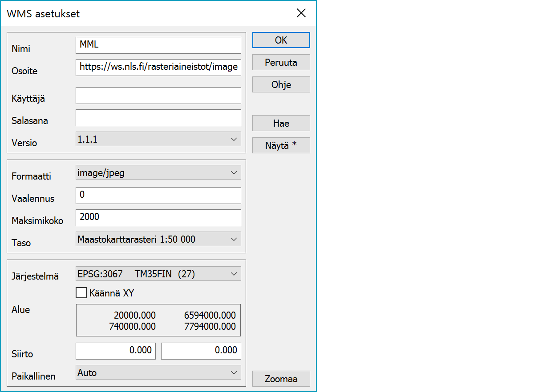Viewport: 534px width, 392px height.
Task: Confirm settings with the OK button
Action: (x=281, y=40)
